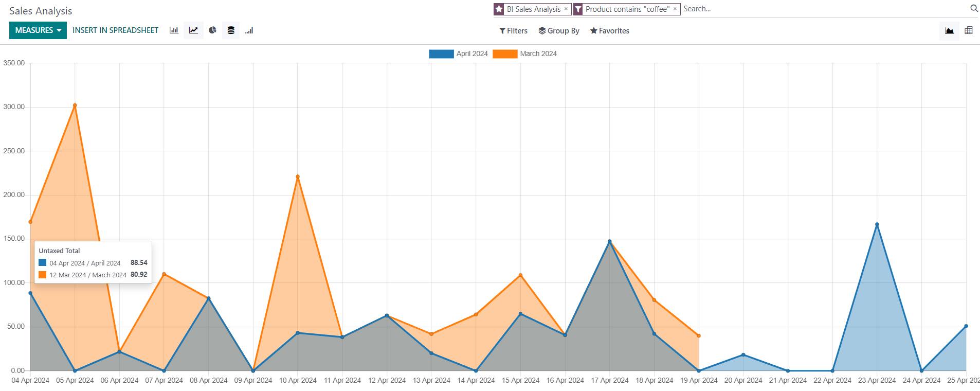This screenshot has width=980, height=391.
Task: Switch to pivot table view
Action: coord(969,31)
